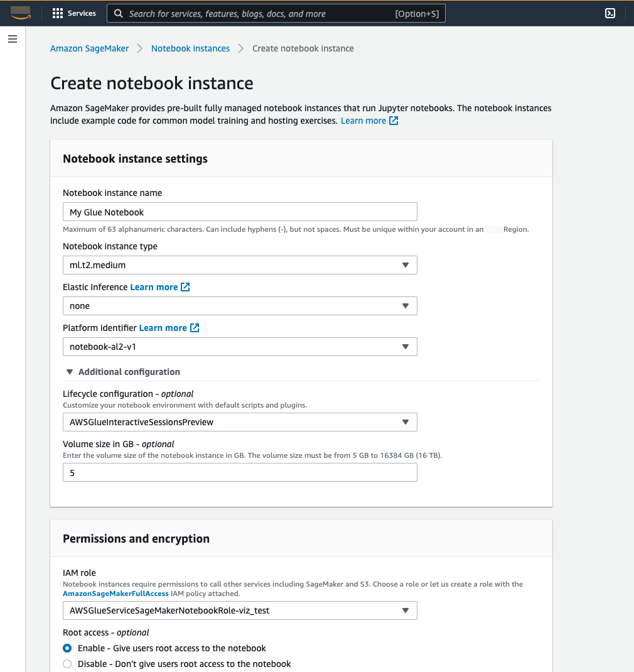634x672 pixels.
Task: Open the hamburger side navigation menu
Action: [x=13, y=39]
